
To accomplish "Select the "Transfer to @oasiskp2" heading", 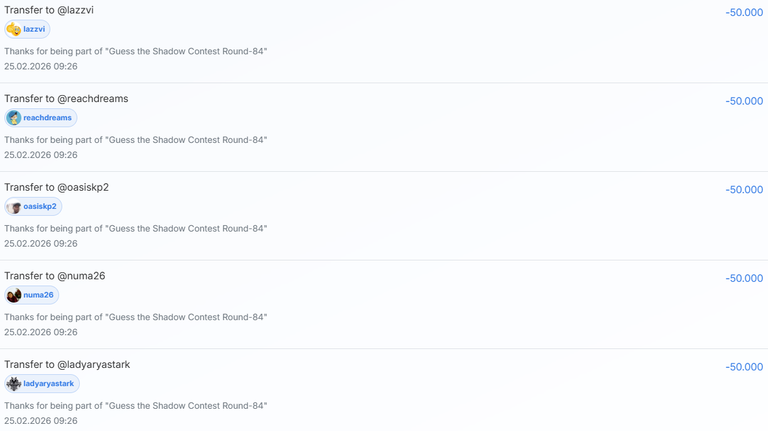I will (56, 187).
